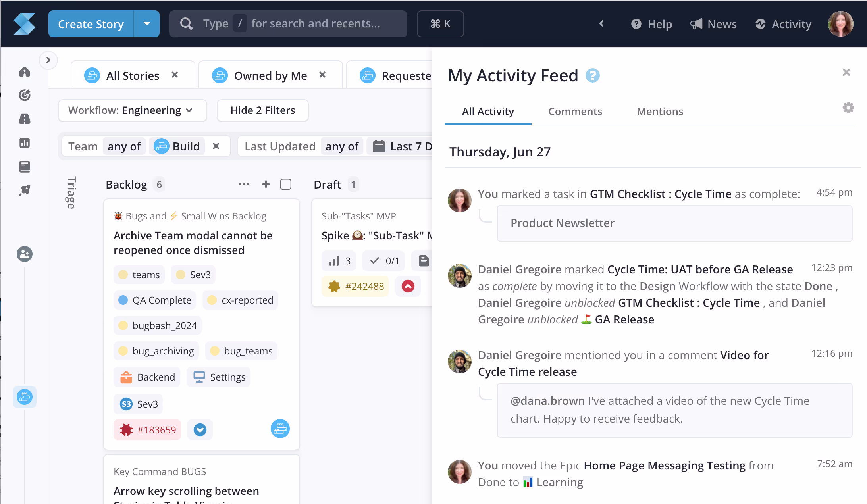Select the Build team icon in sidebar
The width and height of the screenshot is (867, 504).
(x=25, y=397)
